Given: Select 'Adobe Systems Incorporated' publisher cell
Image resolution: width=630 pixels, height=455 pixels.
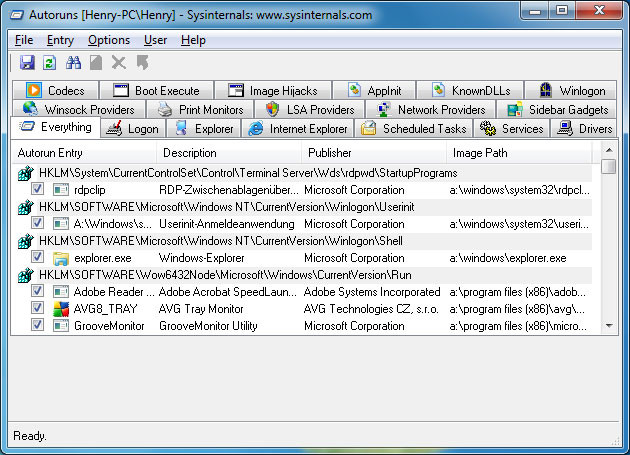Looking at the screenshot, I should [x=372, y=292].
